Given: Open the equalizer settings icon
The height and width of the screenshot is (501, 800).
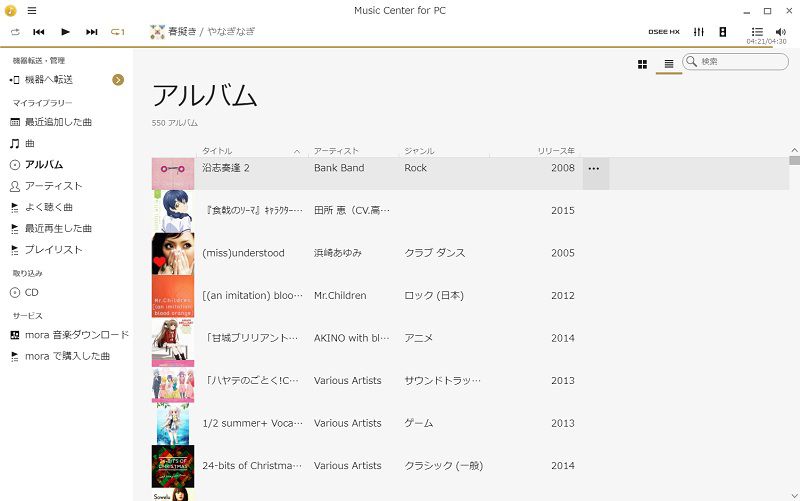Looking at the screenshot, I should pos(699,32).
